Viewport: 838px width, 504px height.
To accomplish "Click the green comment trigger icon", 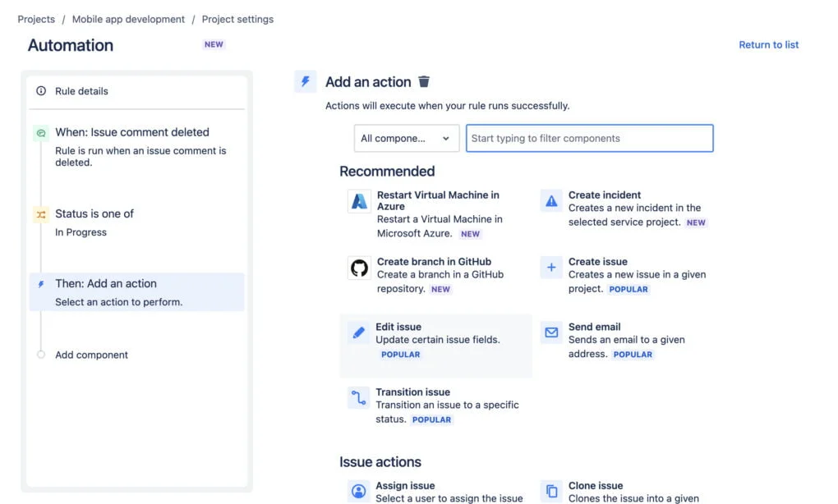I will pos(41,132).
